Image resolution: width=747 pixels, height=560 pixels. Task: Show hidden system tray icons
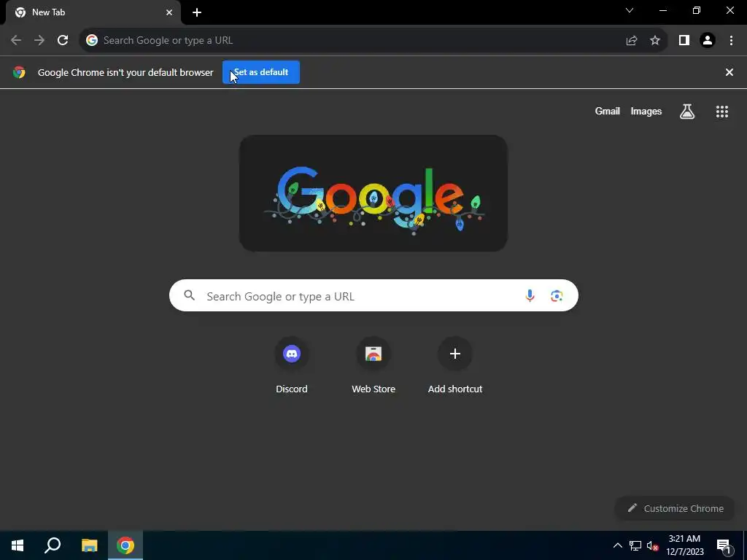click(617, 545)
